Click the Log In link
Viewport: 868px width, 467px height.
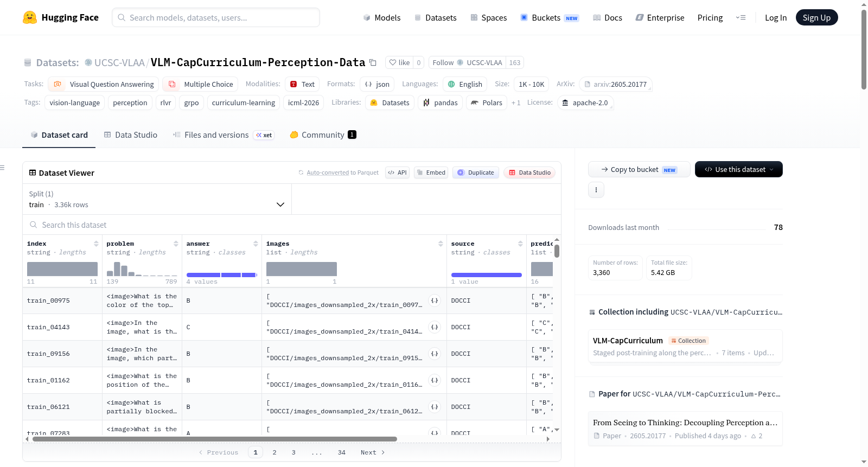[776, 17]
